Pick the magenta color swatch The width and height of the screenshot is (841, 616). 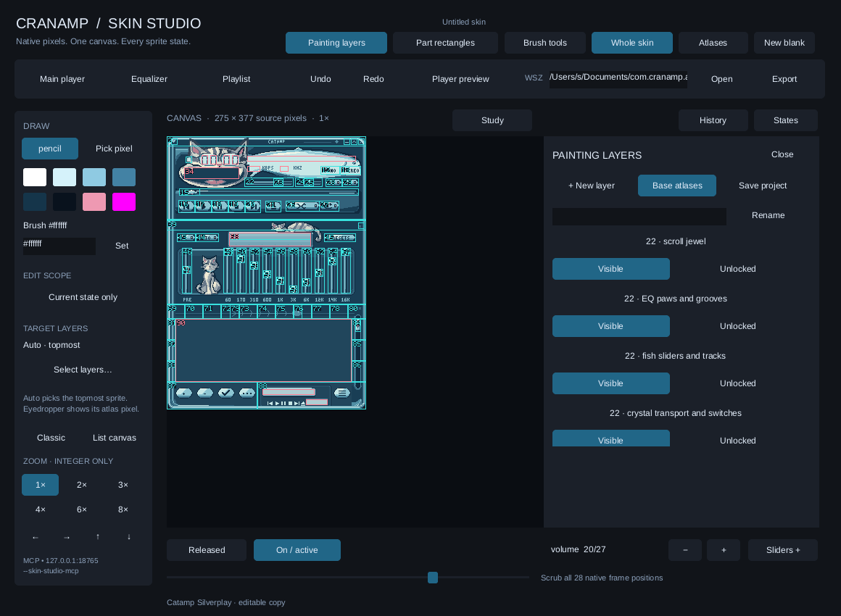(x=124, y=202)
